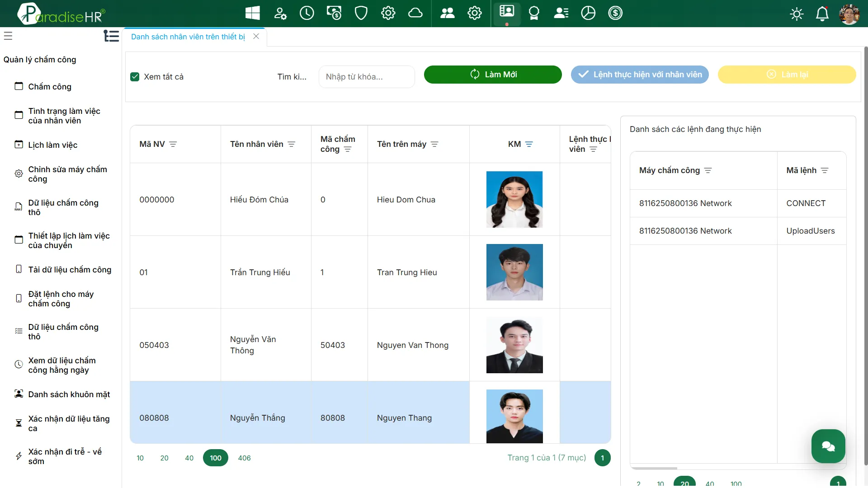Screen dimensions: 868x488
Task: Click the Làm lại button
Action: pos(787,75)
